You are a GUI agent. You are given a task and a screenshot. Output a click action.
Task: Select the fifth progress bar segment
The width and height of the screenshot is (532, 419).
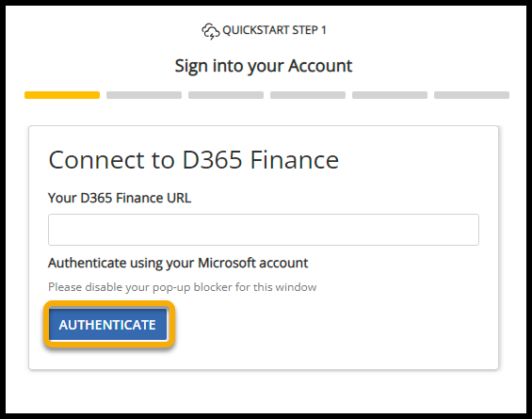[x=390, y=95]
